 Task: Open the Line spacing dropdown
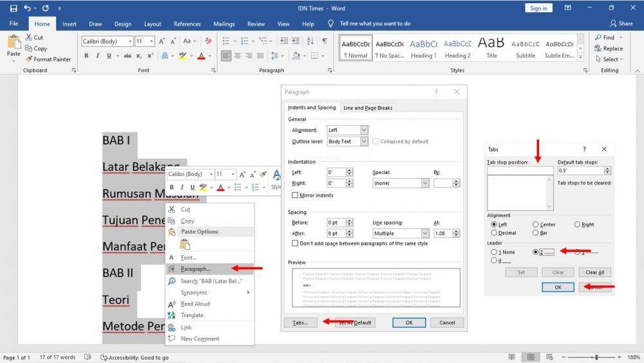point(425,233)
